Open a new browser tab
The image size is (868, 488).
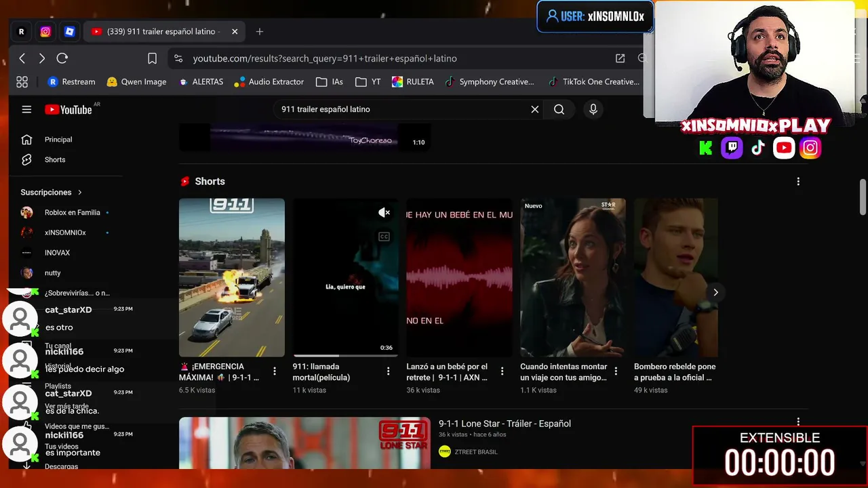[x=260, y=31]
